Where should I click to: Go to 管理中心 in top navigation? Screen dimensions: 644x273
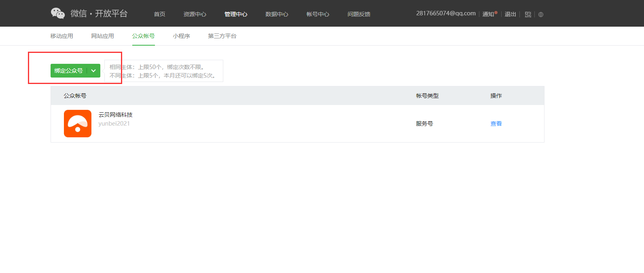click(236, 14)
